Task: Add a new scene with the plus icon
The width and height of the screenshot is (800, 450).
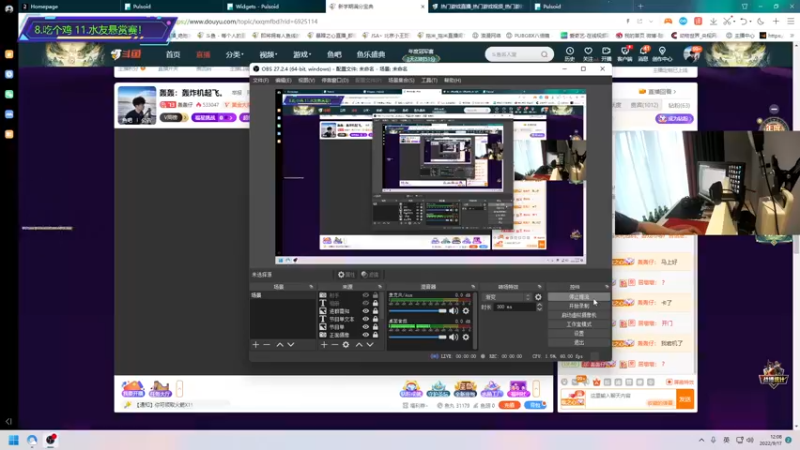Action: point(256,345)
